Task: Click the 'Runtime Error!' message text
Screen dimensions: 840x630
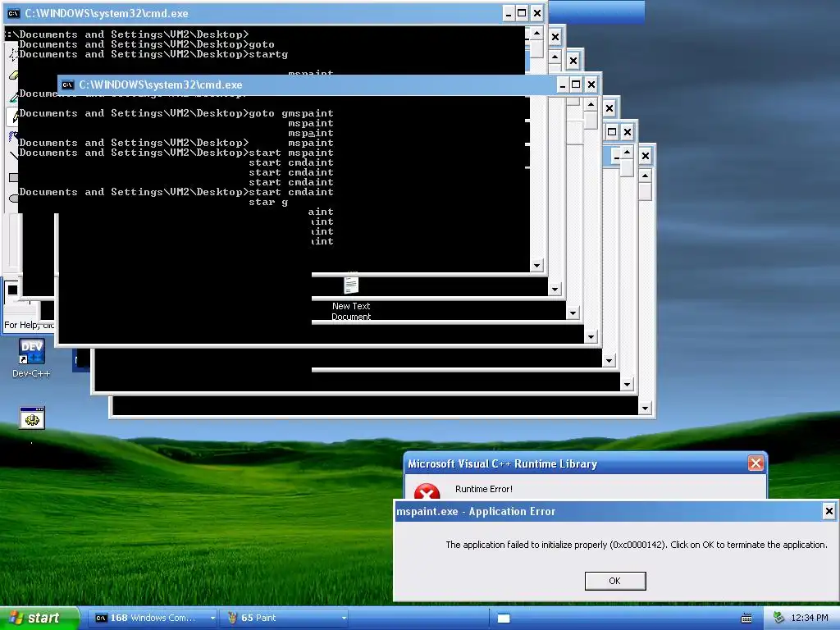Action: coord(484,489)
